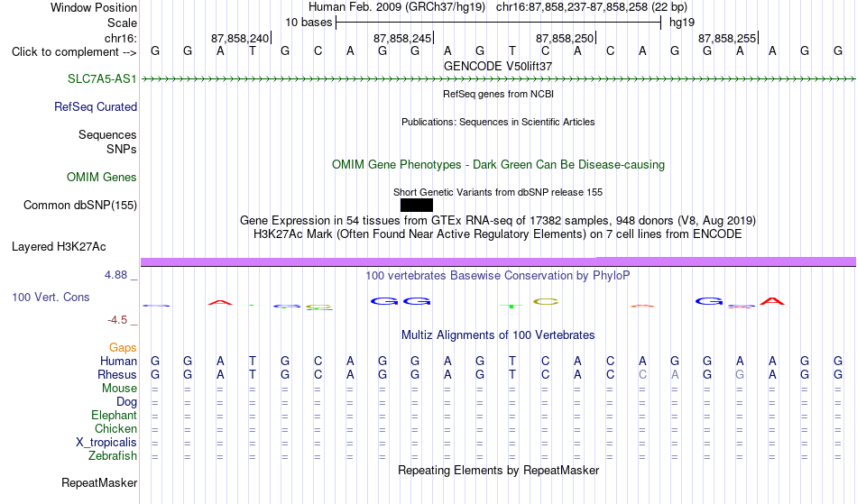Open the Layered H3K27Ac track label
The height and width of the screenshot is (504, 857).
59,246
